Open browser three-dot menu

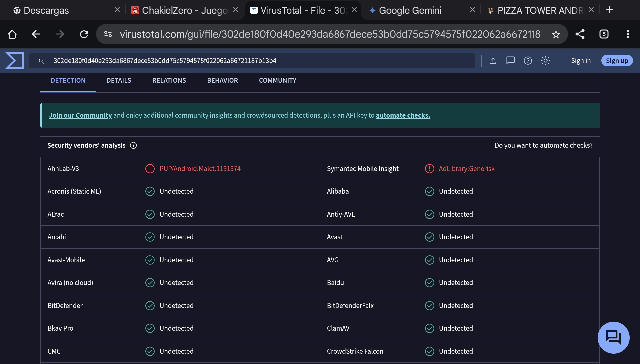coord(628,34)
